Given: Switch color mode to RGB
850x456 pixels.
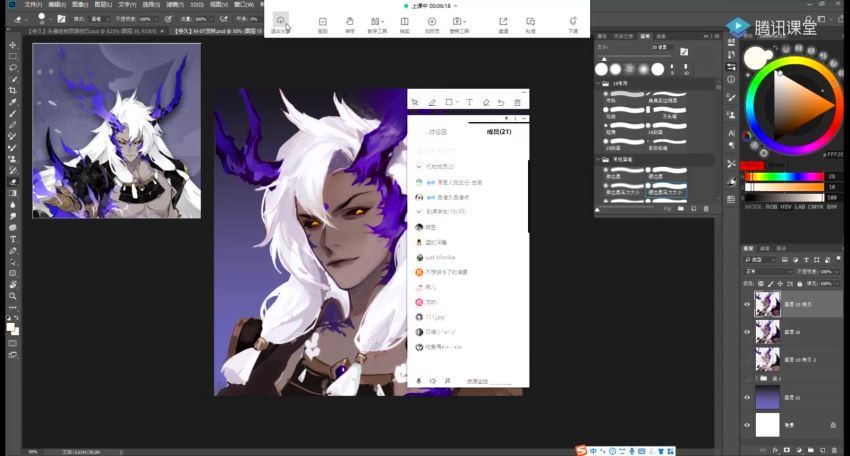Looking at the screenshot, I should [771, 207].
